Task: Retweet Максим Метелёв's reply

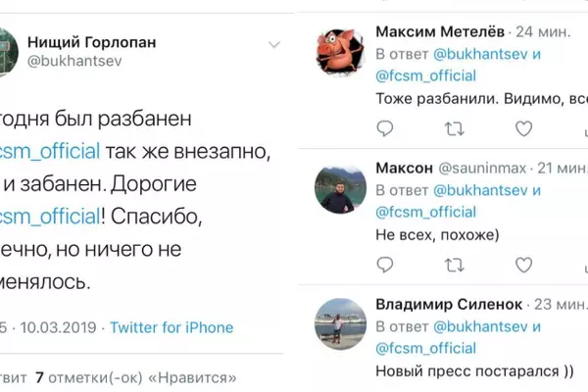Action: click(x=455, y=128)
